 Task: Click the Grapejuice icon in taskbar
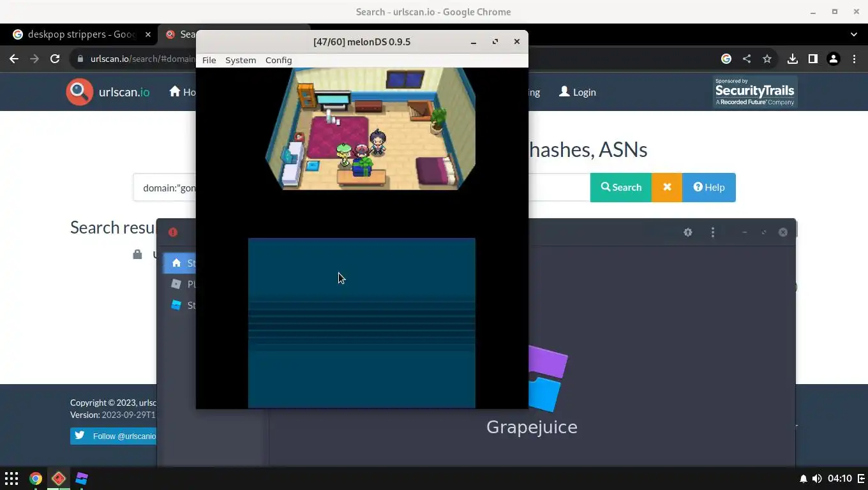click(82, 479)
